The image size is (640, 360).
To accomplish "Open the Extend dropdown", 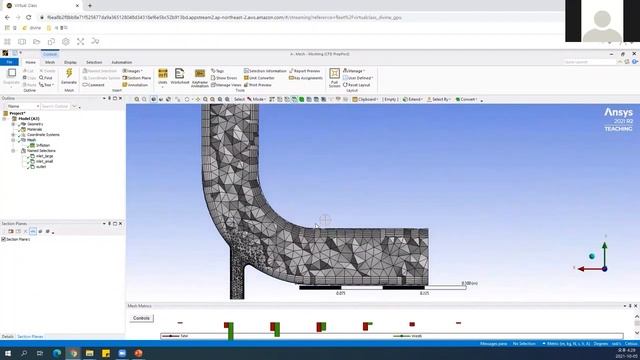I will (x=412, y=99).
